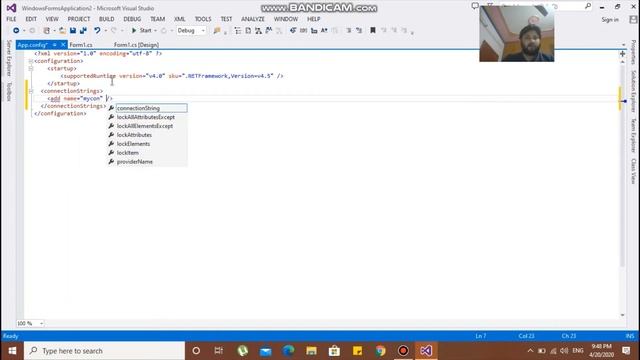Start debugging with the Start button
Viewport: 640px width, 360px height.
tap(142, 31)
